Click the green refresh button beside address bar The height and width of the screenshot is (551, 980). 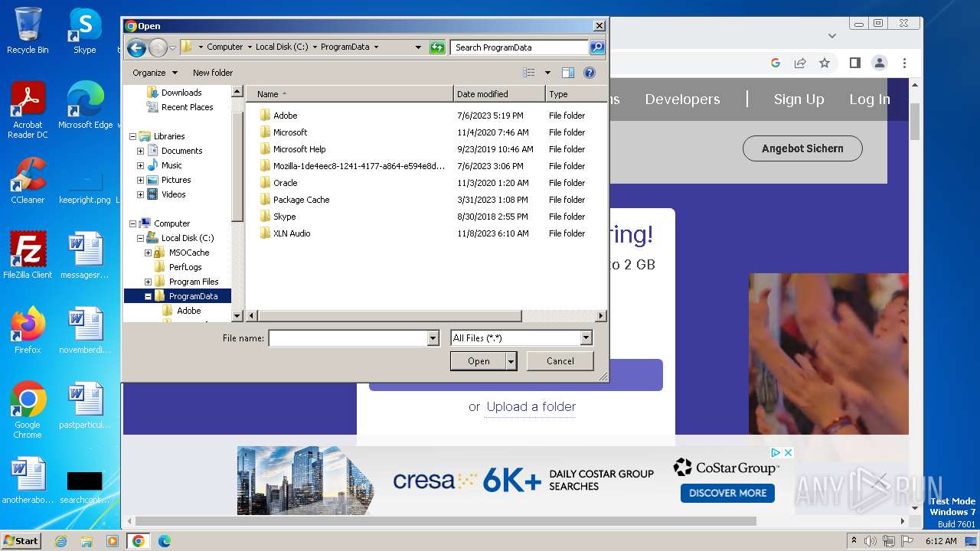point(437,47)
